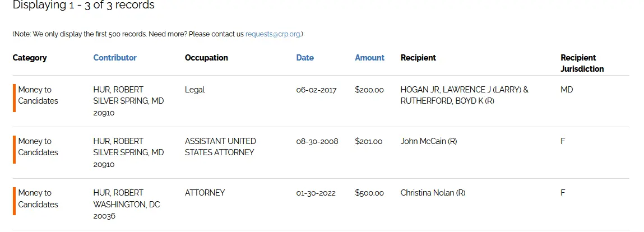
Task: Click the Occupation column header
Action: [x=206, y=58]
